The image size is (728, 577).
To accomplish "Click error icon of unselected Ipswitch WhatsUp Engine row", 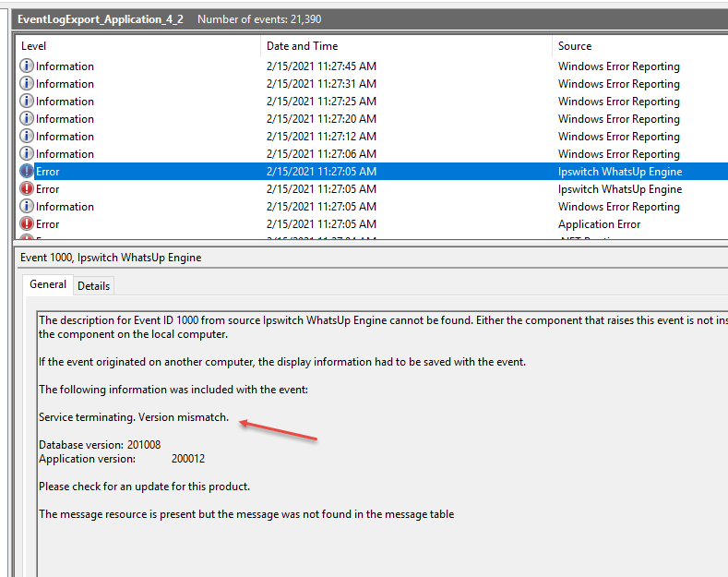I will click(27, 189).
